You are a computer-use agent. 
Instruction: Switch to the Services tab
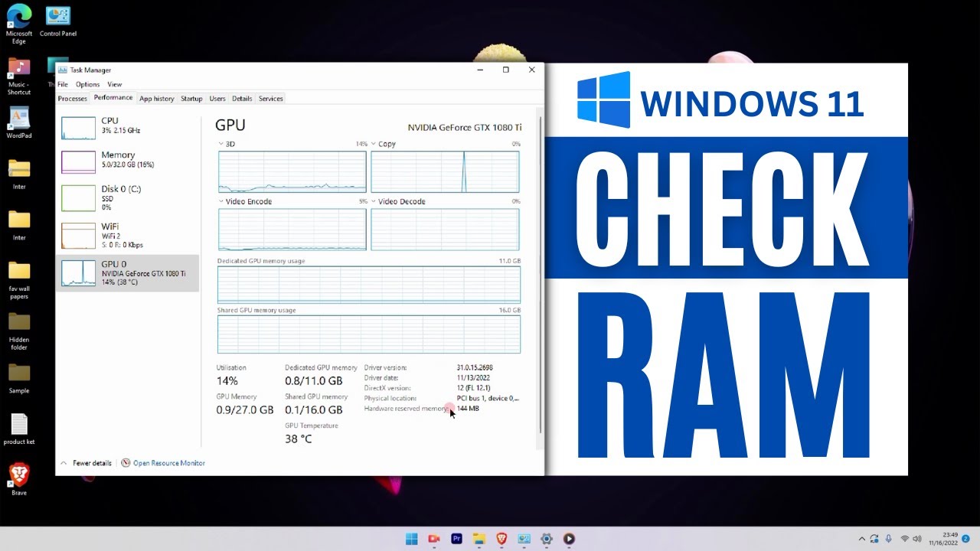point(271,99)
